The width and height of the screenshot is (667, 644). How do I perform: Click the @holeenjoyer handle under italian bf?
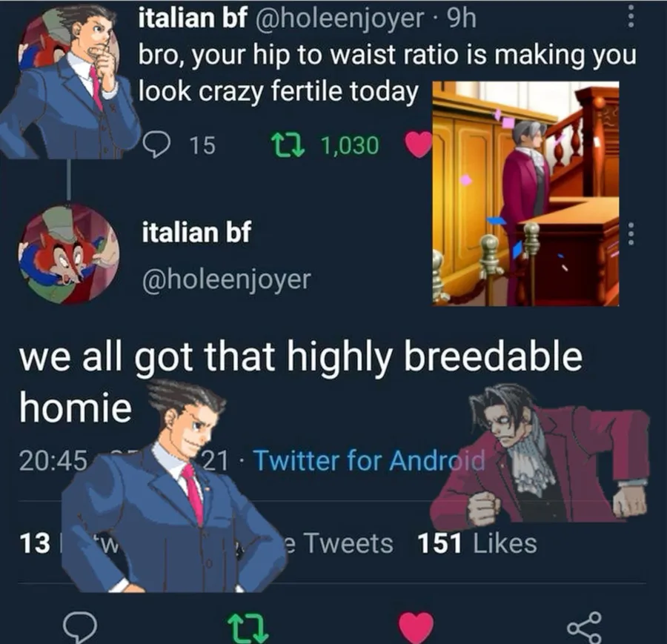(x=226, y=279)
